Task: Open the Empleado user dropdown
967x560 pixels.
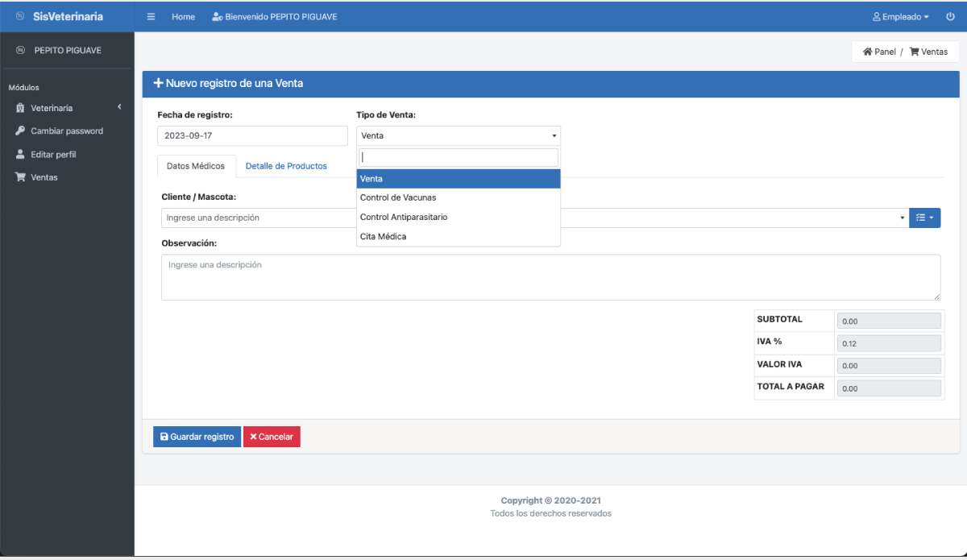Action: click(x=900, y=17)
